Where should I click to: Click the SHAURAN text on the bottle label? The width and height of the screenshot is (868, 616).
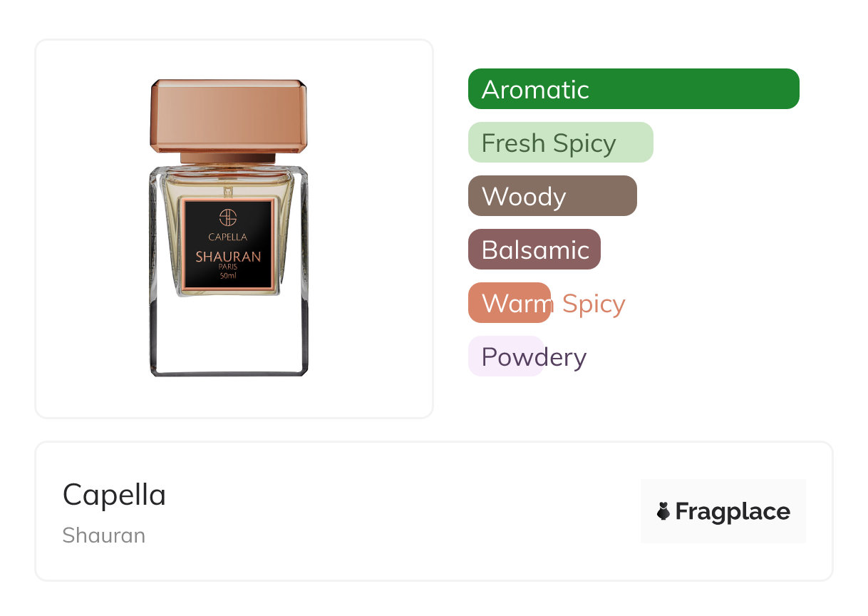pos(228,257)
